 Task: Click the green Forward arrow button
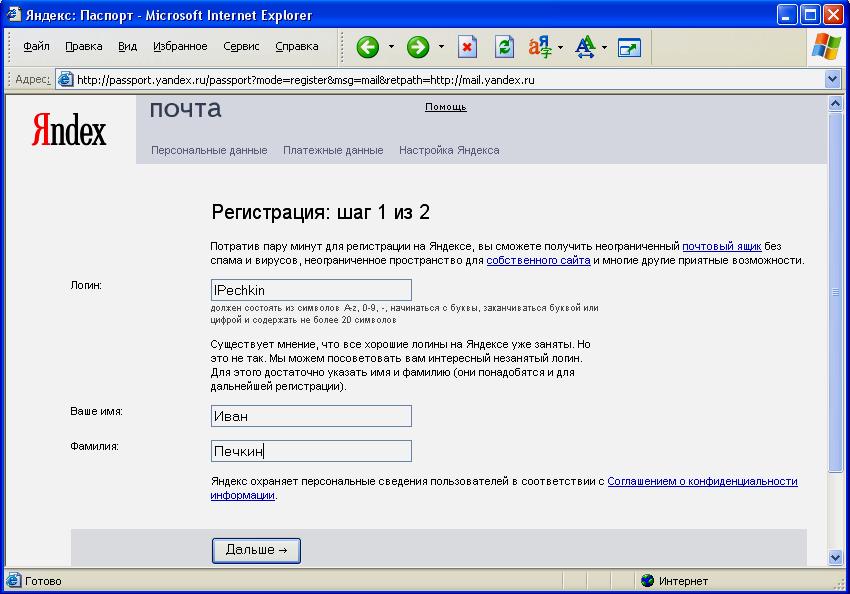(x=418, y=47)
